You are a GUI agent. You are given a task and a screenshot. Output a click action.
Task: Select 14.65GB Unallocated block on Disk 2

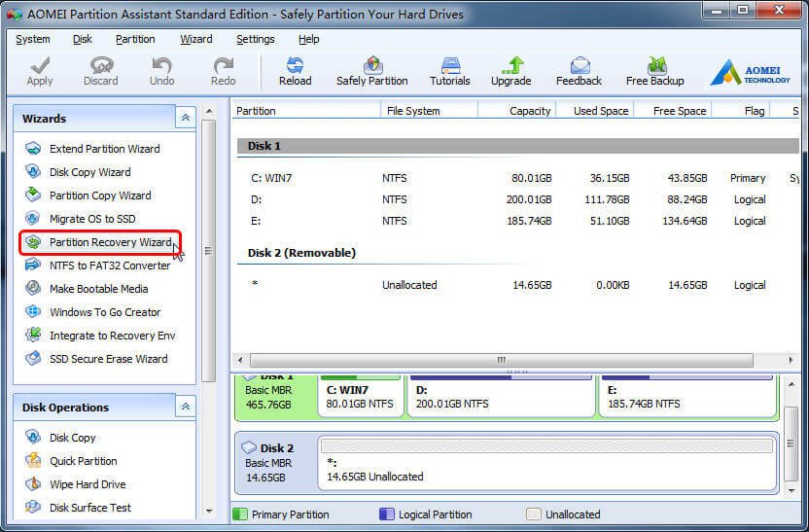[x=546, y=463]
